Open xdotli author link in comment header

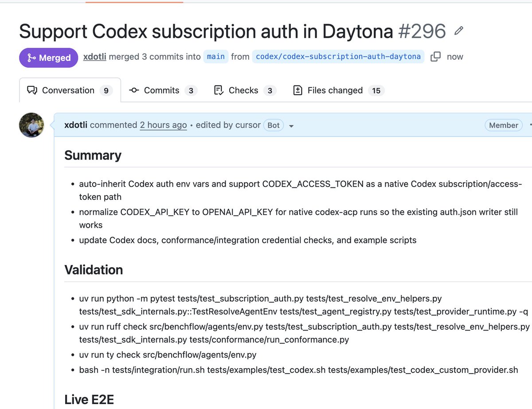(76, 125)
